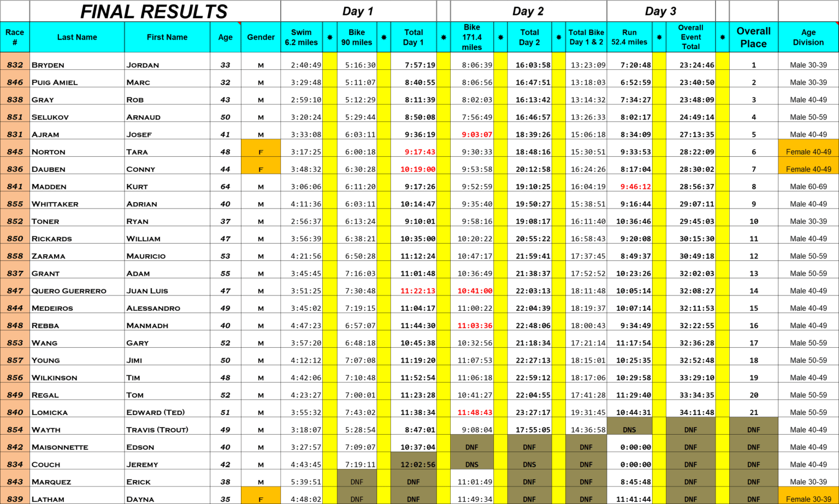Select Jeremy Couch's Total Day 1 time 12:02:56
Screen dimensions: 839x504
(417, 464)
